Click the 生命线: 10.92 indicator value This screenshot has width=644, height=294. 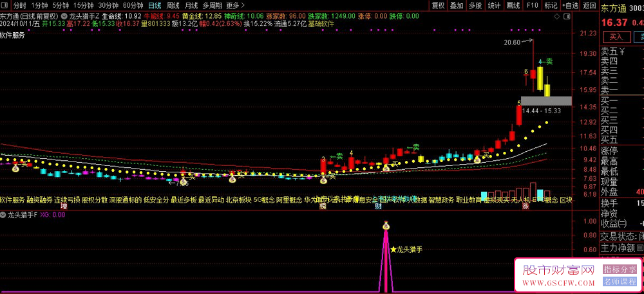tap(122, 16)
